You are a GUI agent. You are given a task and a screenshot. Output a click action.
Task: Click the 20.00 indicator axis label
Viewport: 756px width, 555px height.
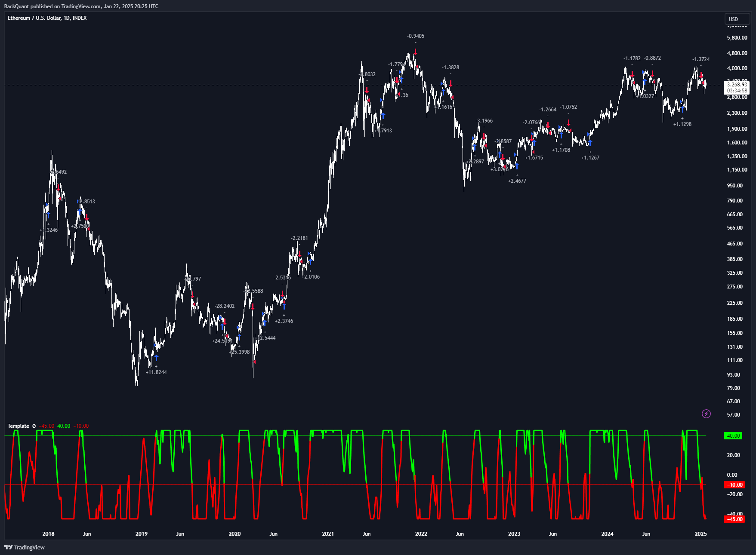click(734, 455)
